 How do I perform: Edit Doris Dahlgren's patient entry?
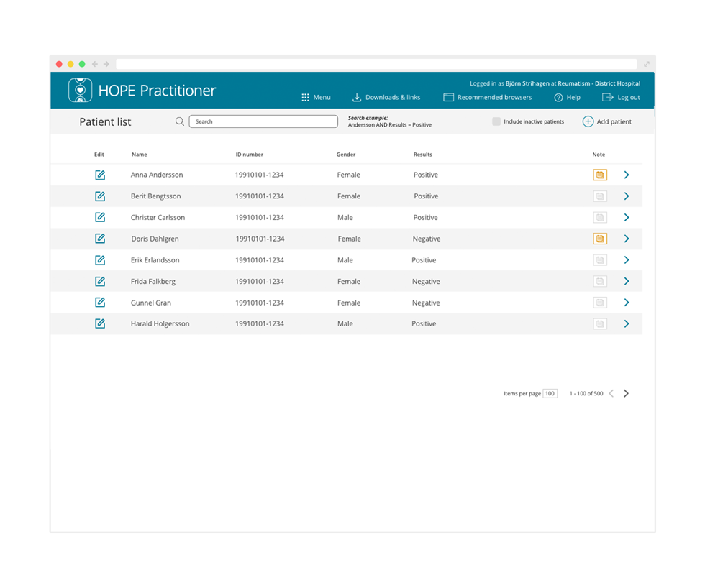pyautogui.click(x=100, y=239)
